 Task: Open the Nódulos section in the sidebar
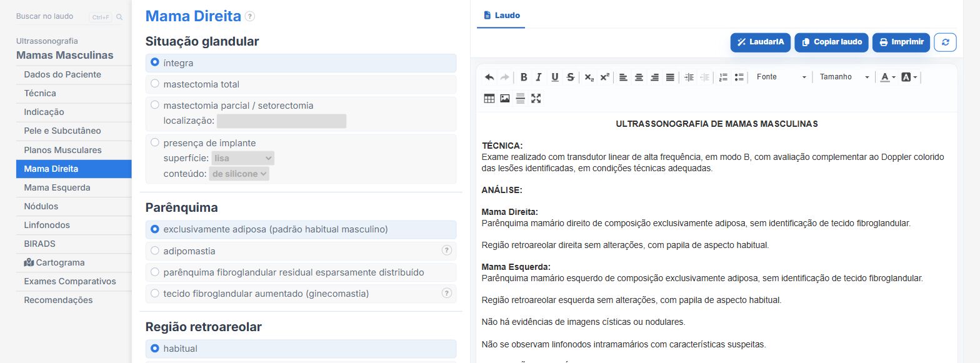[x=74, y=206]
